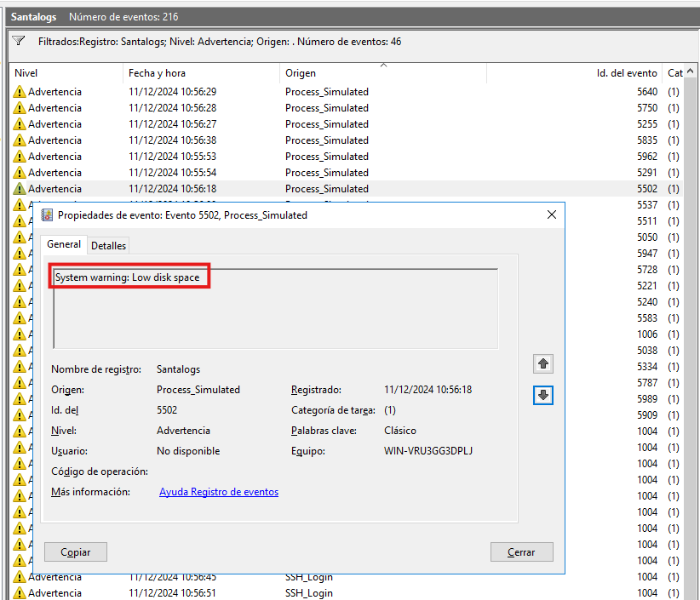This screenshot has height=600, width=700.
Task: Open Ayuda Registro de eventos link
Action: pos(219,492)
